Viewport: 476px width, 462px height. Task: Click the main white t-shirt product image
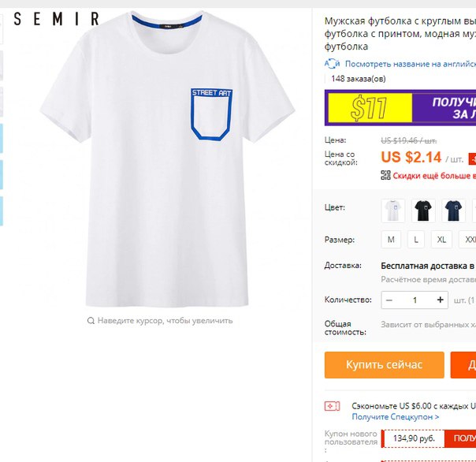tap(167, 158)
